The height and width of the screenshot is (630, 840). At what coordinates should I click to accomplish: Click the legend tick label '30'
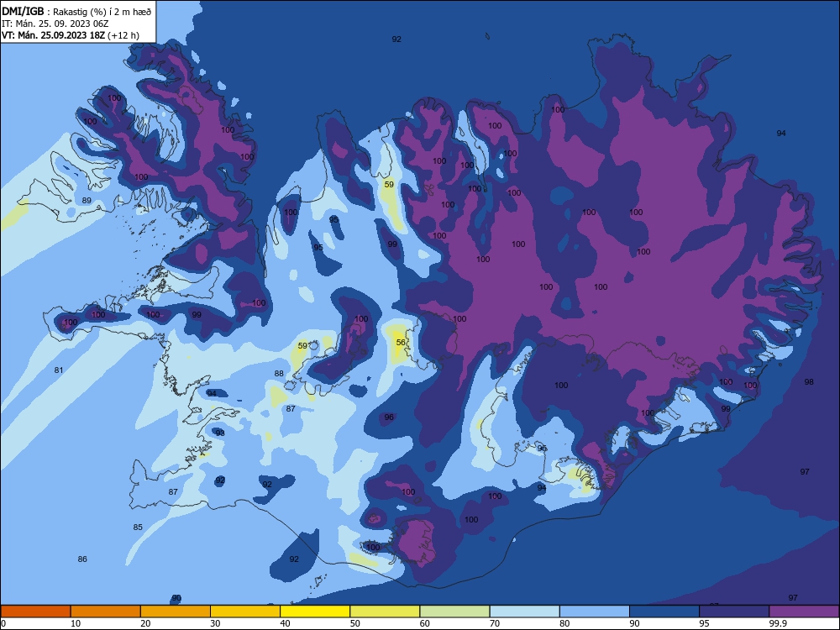coord(215,623)
